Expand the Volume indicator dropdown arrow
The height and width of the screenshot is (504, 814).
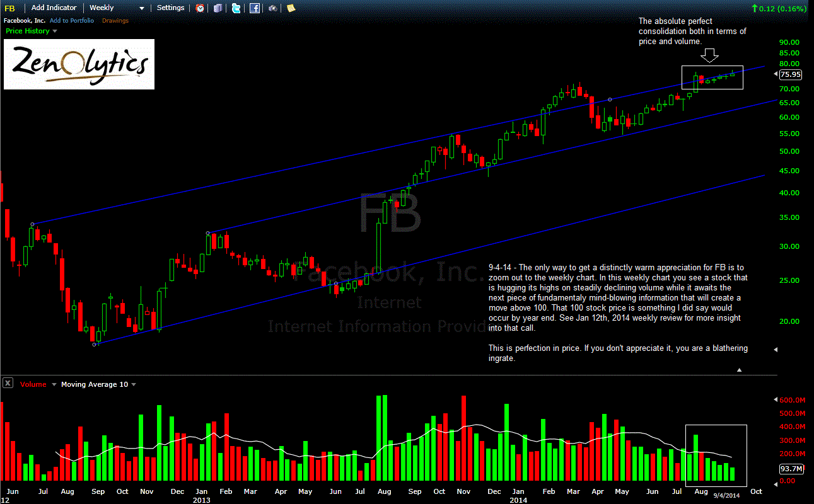pos(54,384)
